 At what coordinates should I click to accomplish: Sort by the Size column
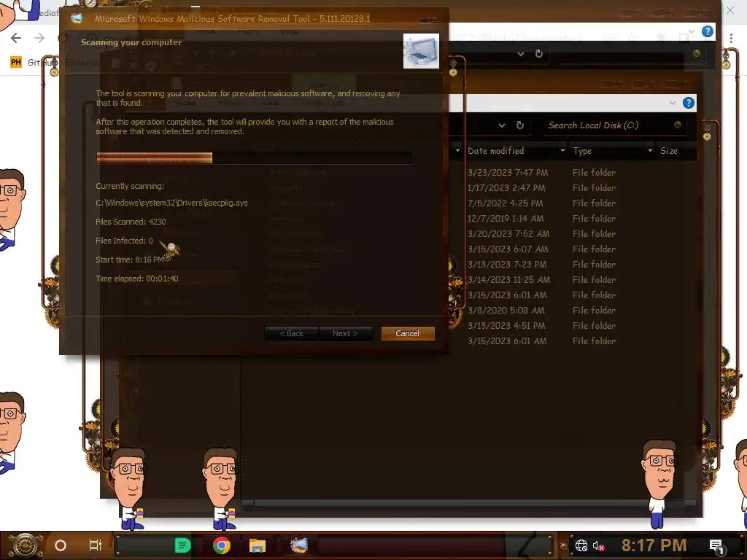(x=669, y=151)
